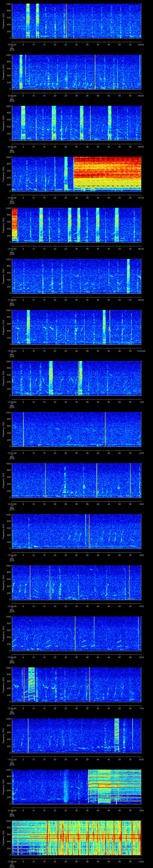Click the 12:53:00 start time label
153x868 pixels.
(12, 44)
